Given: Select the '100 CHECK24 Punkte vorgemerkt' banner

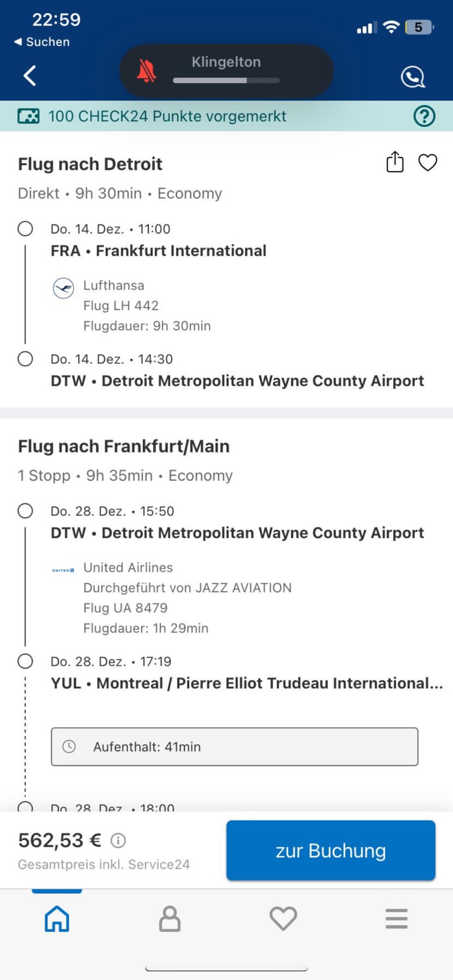Looking at the screenshot, I should pos(168,116).
